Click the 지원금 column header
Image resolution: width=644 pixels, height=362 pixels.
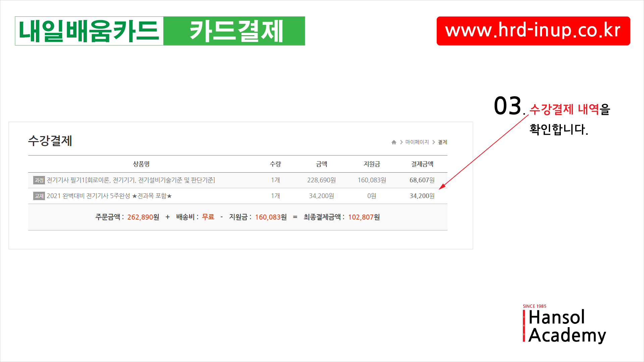[x=372, y=164]
